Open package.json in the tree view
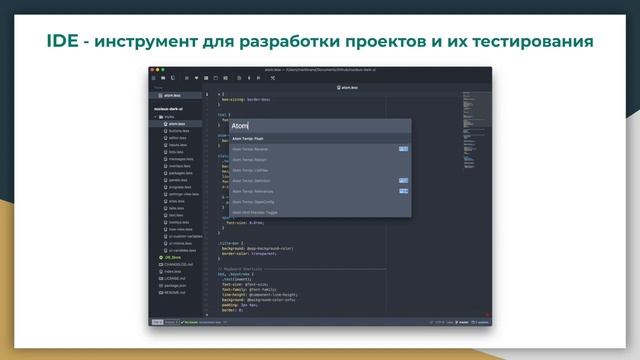The height and width of the screenshot is (360, 640). [173, 286]
